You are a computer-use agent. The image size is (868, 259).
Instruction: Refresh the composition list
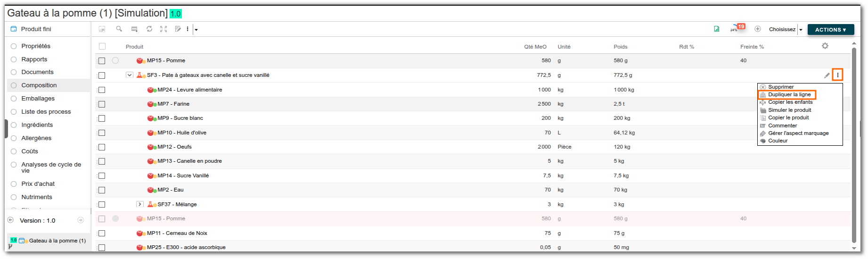coord(149,29)
